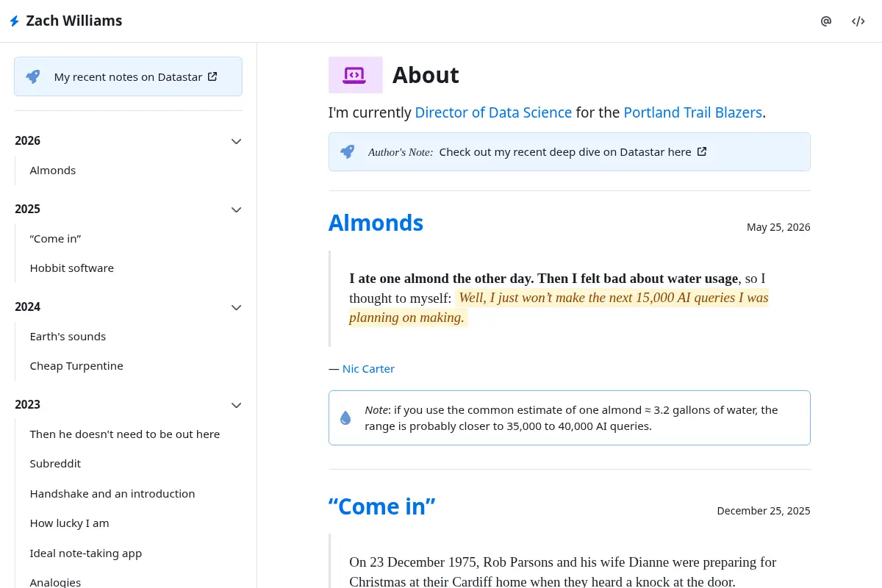Screen dimensions: 882x588
Task: Open the Nic Carter attribution link
Action: (x=368, y=369)
